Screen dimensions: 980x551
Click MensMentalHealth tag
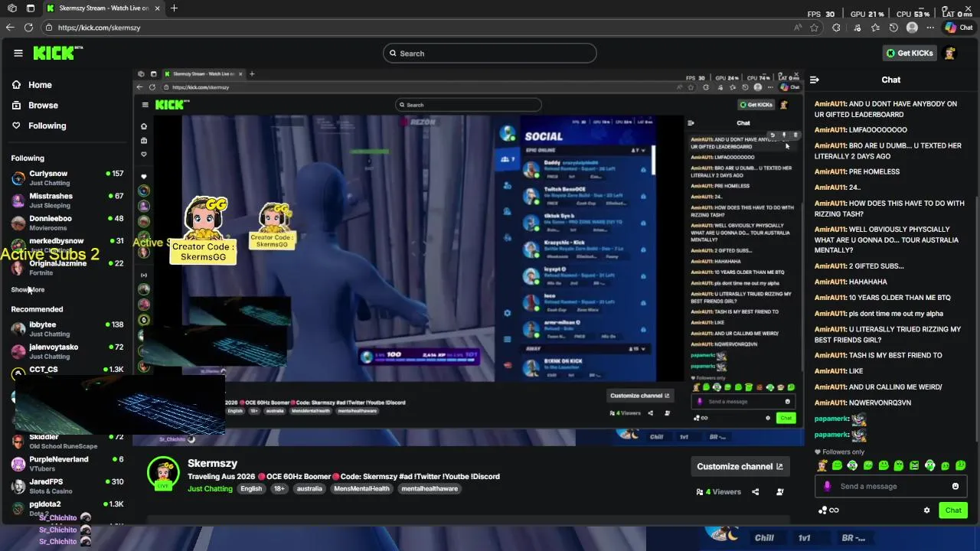pos(361,489)
